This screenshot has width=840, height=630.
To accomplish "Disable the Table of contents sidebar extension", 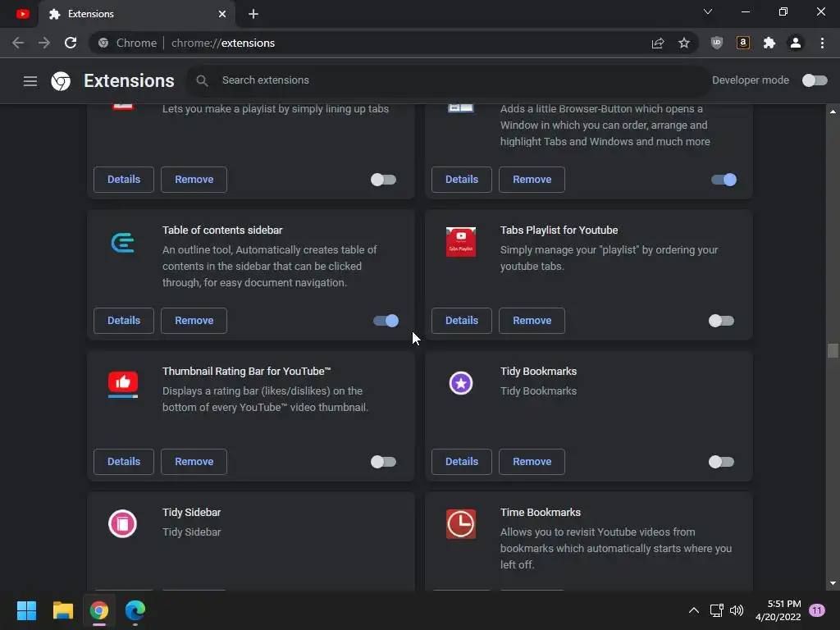I will tap(386, 321).
